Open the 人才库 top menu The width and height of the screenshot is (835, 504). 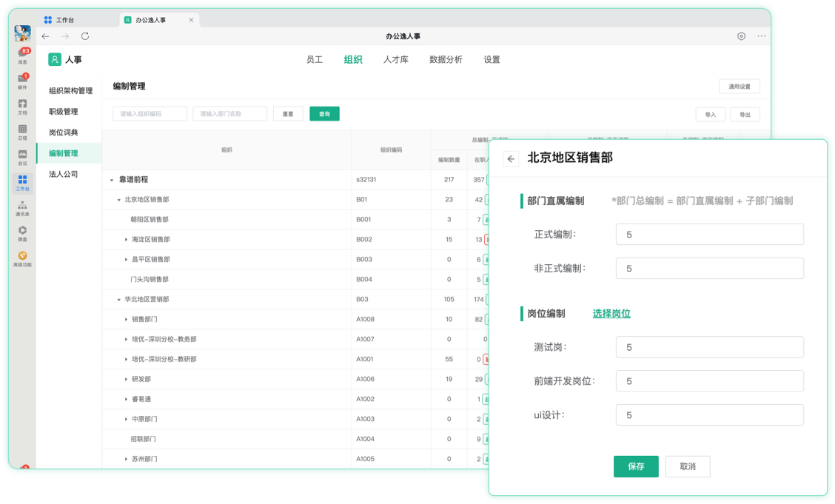(396, 60)
